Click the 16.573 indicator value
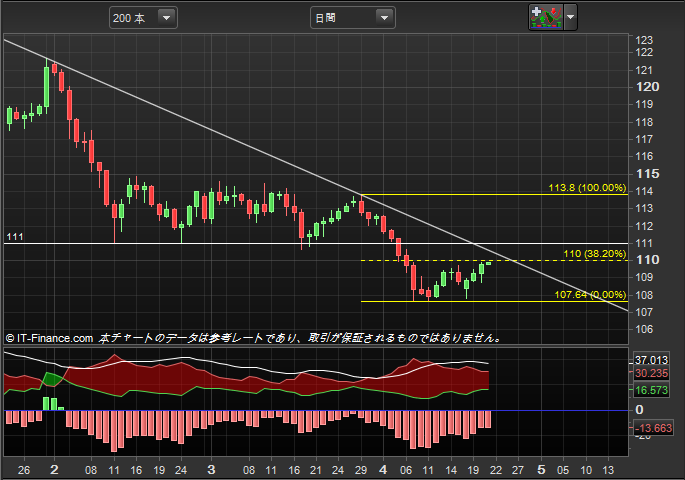The image size is (685, 480). pos(651,390)
